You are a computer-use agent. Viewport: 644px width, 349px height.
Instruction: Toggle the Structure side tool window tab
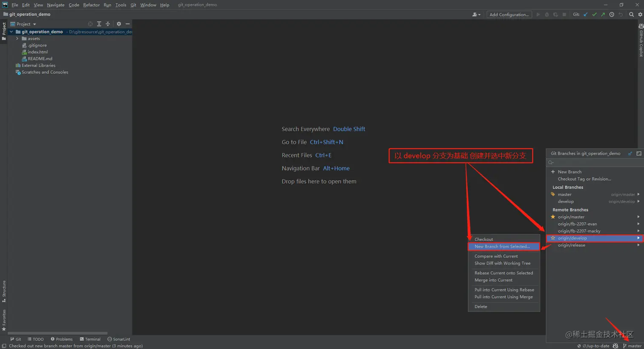pyautogui.click(x=4, y=291)
